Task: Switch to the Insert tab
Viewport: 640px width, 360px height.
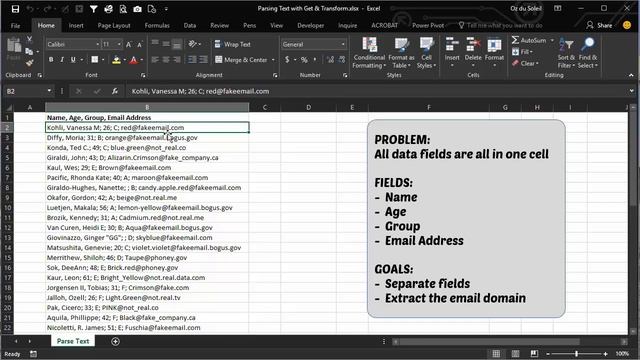Action: 76,25
